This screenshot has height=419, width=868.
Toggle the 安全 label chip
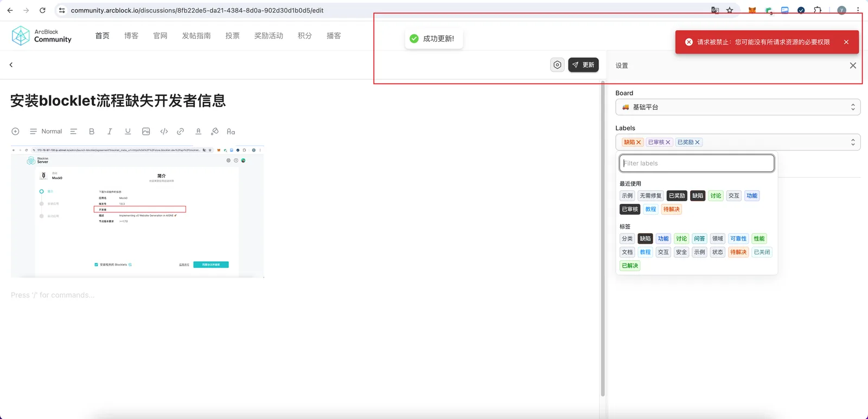(681, 252)
